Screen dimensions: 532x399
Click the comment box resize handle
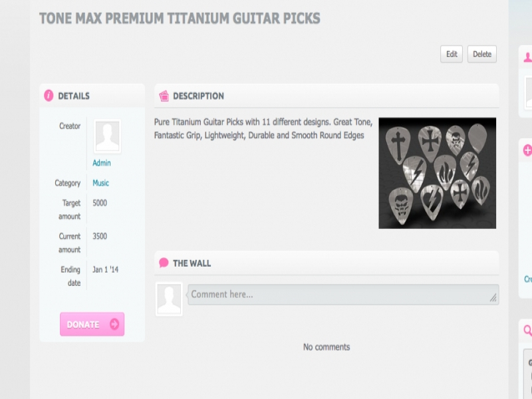(493, 299)
